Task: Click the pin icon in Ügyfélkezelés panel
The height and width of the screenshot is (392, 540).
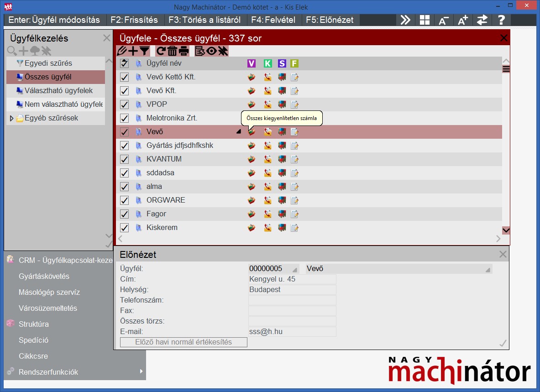Action: click(x=46, y=51)
